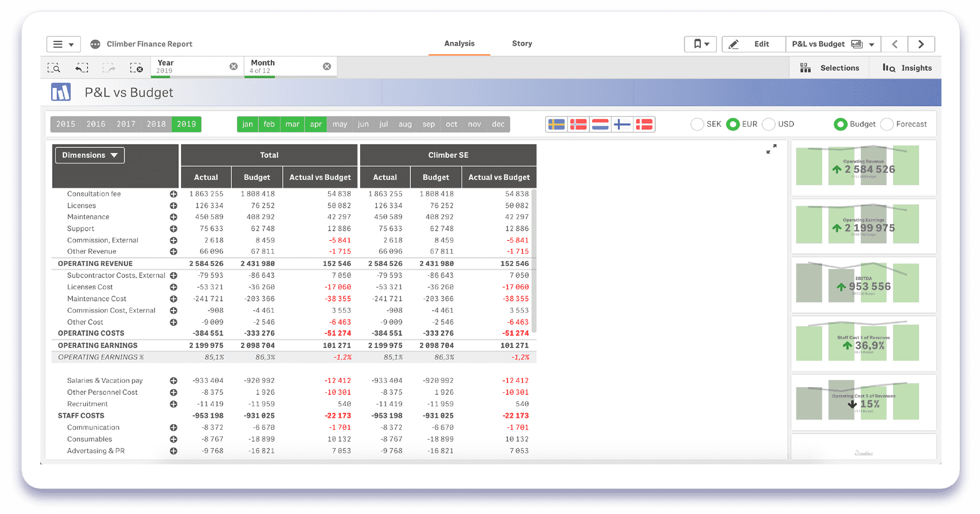The width and height of the screenshot is (980, 514).
Task: Expand the Licenses Cost row
Action: (174, 287)
